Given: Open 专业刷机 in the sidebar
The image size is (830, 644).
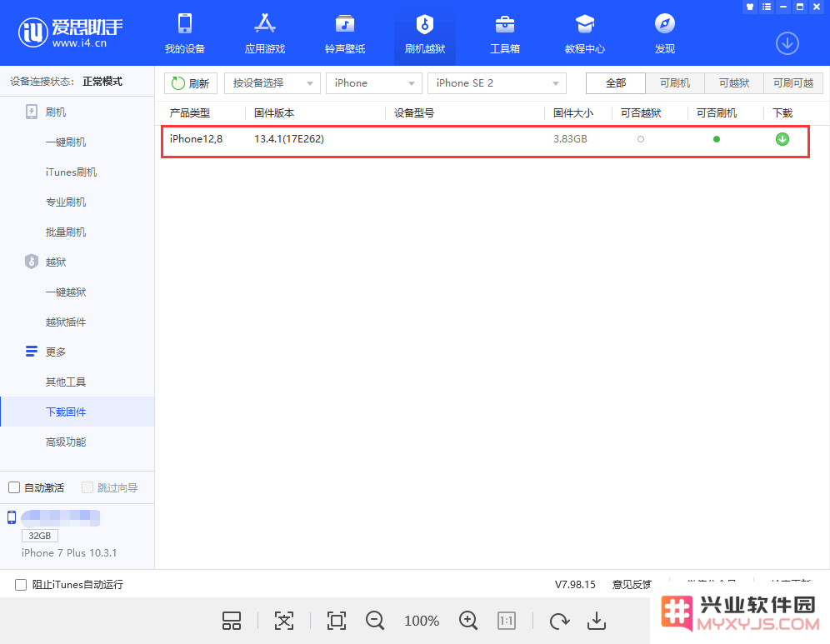Looking at the screenshot, I should [66, 202].
